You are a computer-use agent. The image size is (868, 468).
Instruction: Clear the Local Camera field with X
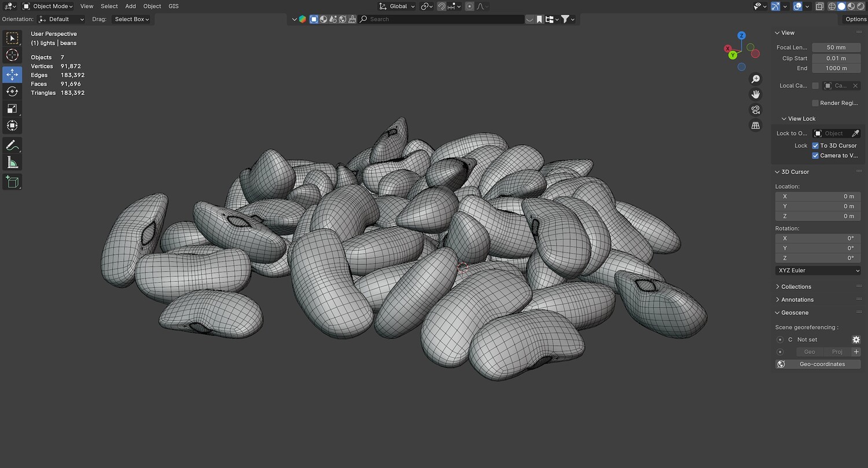pos(855,86)
